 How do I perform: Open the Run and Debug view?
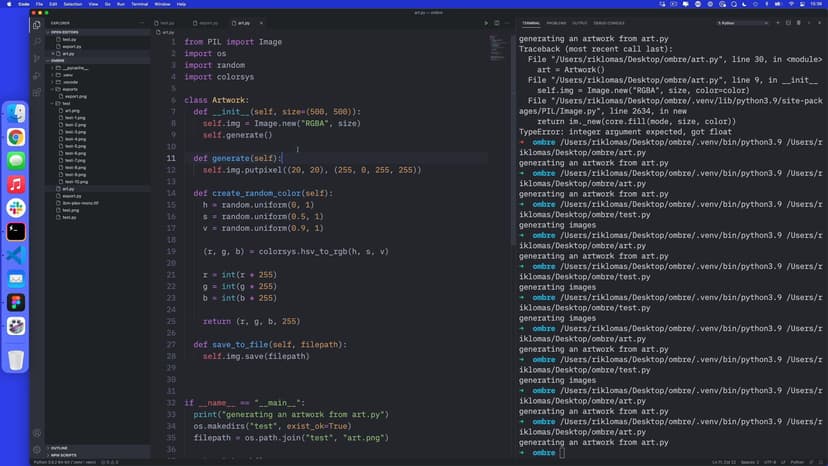[37, 75]
